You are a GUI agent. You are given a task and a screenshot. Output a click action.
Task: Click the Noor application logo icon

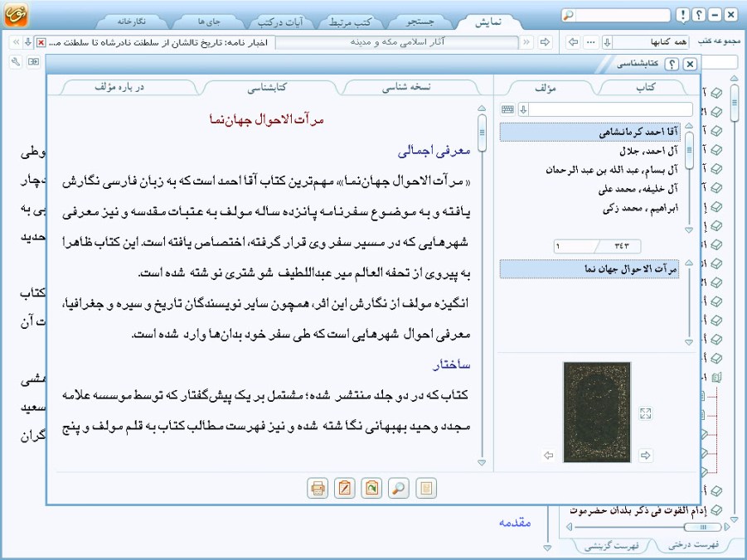(17, 14)
